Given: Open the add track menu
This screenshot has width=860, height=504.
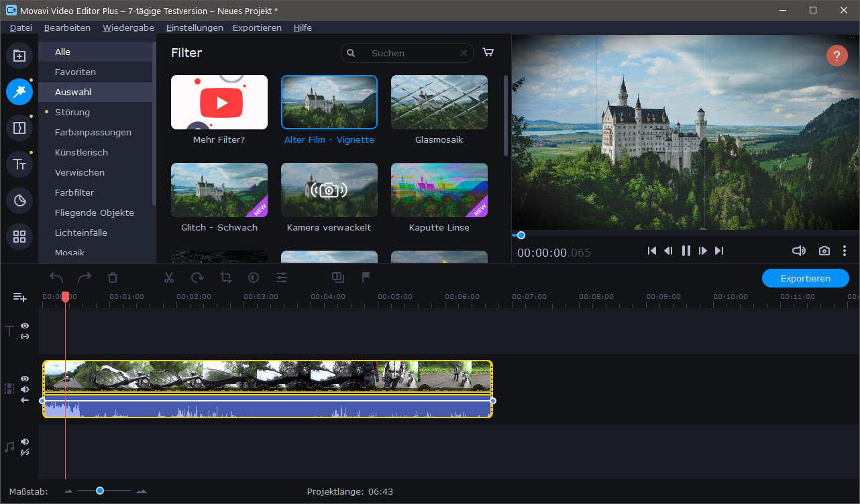Looking at the screenshot, I should tap(19, 297).
